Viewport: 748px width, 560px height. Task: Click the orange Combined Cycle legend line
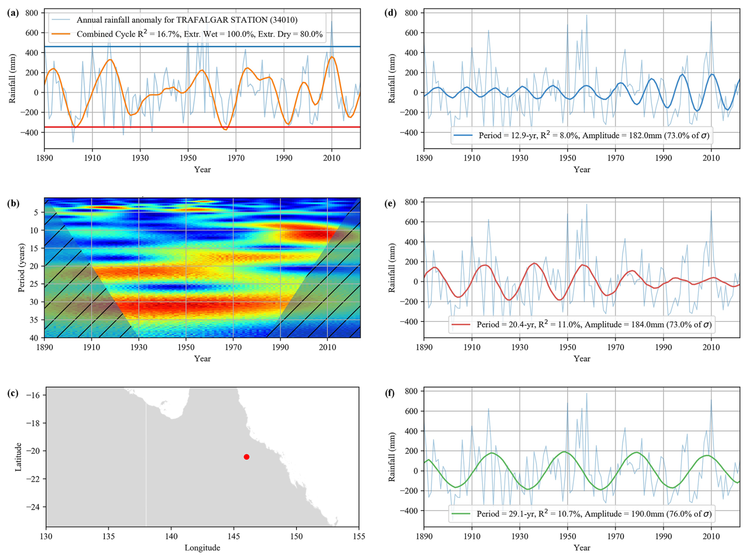pos(61,34)
